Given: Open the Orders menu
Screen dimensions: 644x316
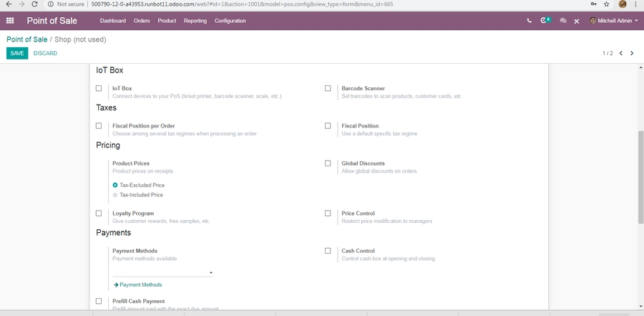Looking at the screenshot, I should coord(142,21).
